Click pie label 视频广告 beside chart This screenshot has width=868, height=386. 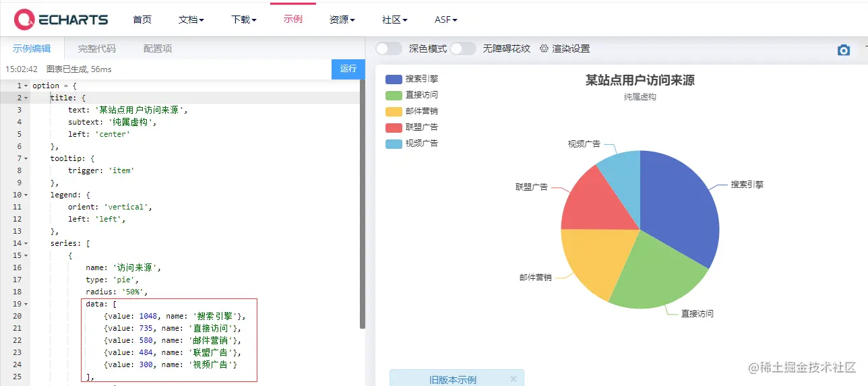tap(584, 143)
